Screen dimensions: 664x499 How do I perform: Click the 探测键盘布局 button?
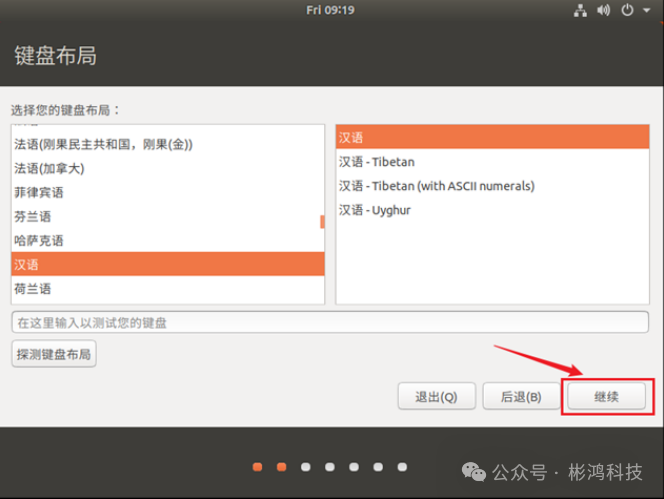pyautogui.click(x=54, y=354)
